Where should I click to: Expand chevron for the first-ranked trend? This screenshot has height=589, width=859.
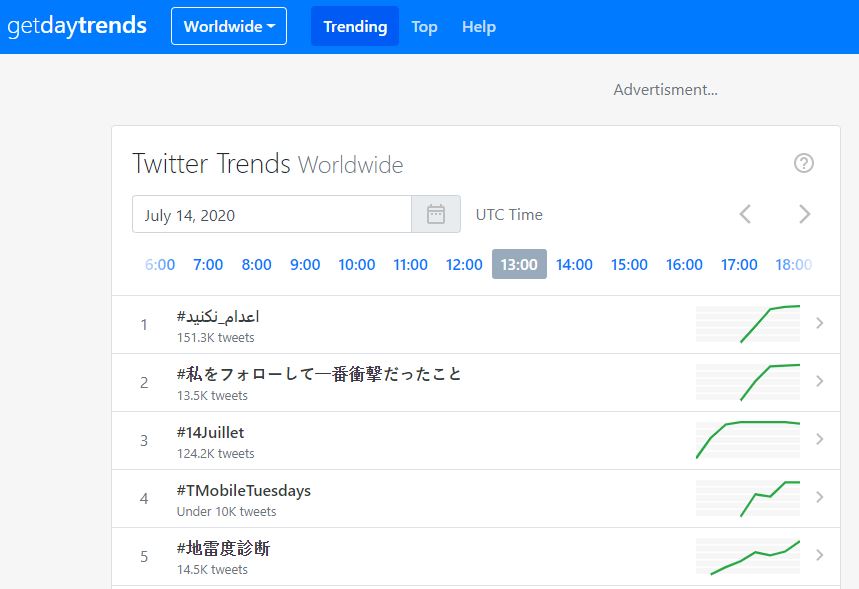[820, 323]
